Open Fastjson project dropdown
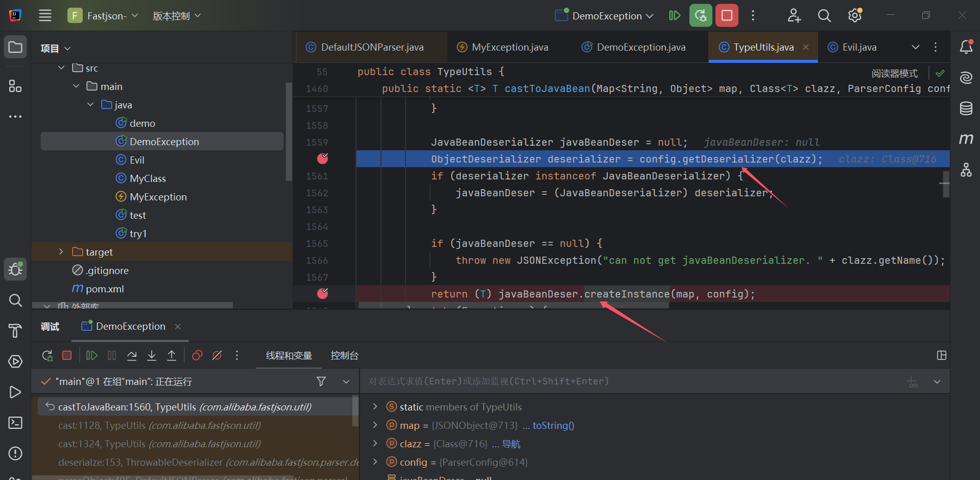This screenshot has height=480, width=980. (x=103, y=16)
